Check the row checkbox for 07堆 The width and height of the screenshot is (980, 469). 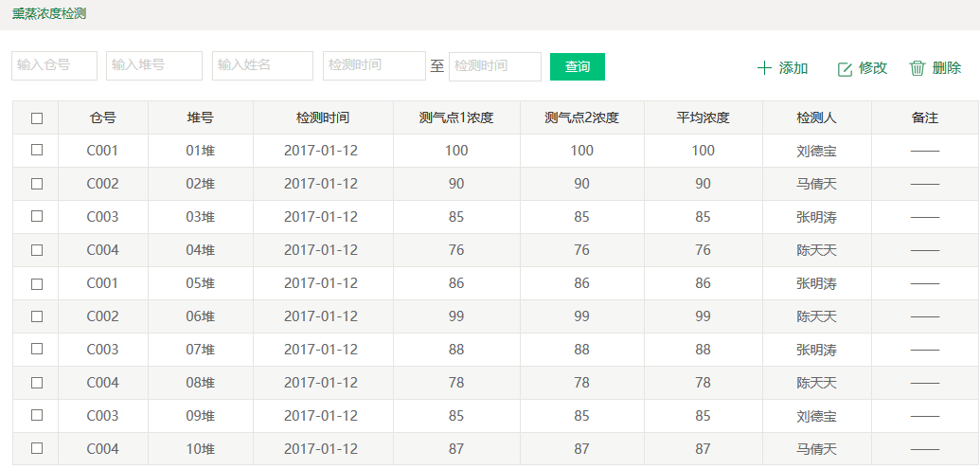coord(37,349)
